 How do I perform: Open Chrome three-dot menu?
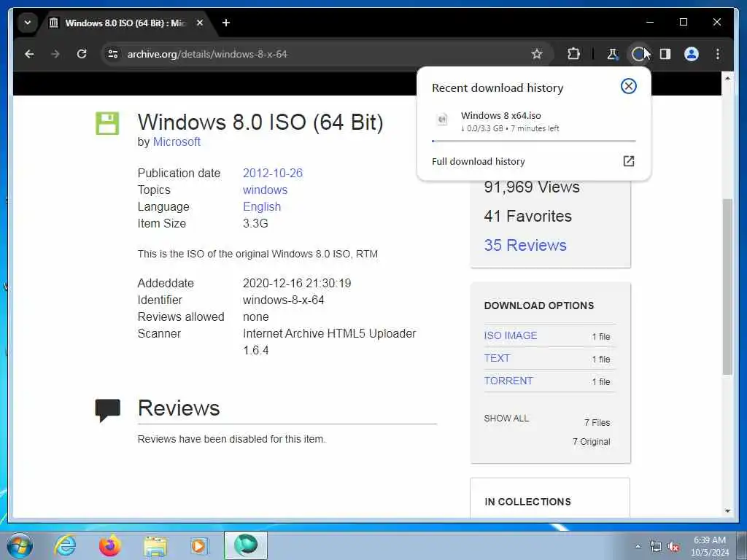tap(718, 54)
